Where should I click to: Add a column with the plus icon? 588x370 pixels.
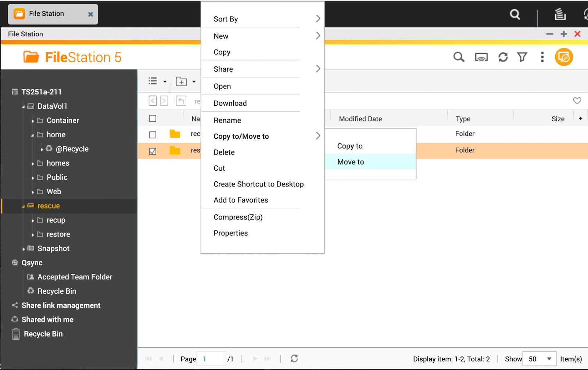tap(580, 119)
